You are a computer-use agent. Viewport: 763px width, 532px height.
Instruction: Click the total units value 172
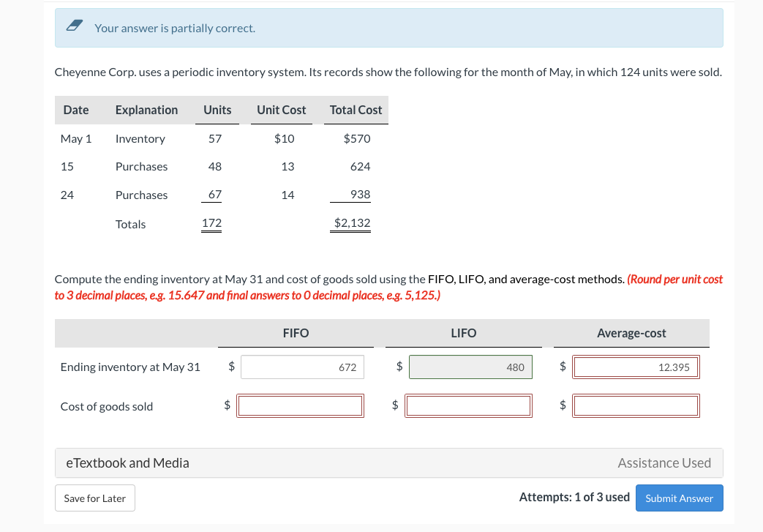(211, 223)
